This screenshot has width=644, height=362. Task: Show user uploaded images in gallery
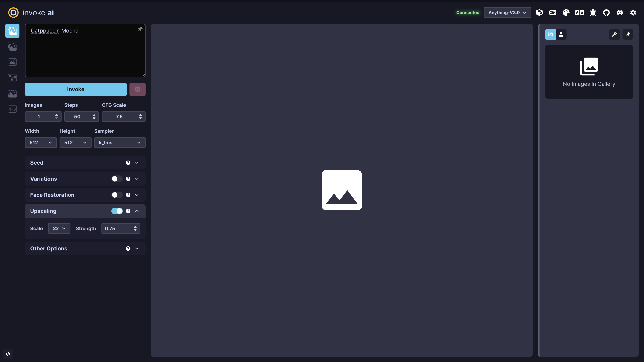561,35
